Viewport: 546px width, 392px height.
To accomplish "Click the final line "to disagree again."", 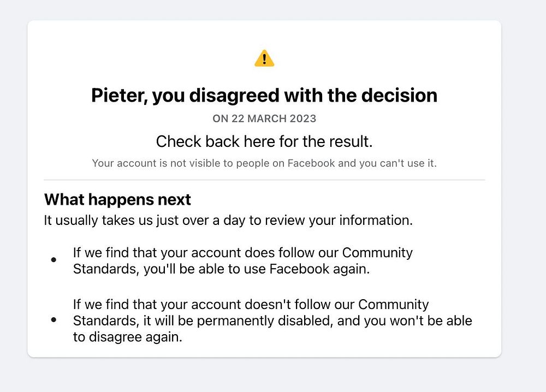I will [127, 337].
